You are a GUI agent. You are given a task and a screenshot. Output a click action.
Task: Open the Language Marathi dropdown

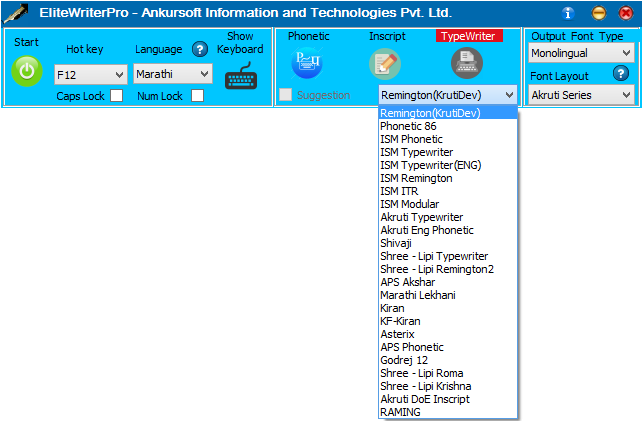(173, 74)
